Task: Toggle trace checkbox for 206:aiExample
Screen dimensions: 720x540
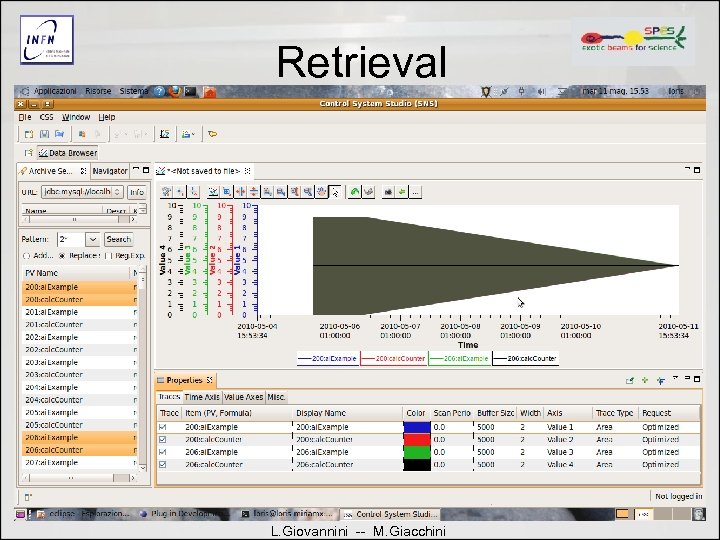Action: 163,452
